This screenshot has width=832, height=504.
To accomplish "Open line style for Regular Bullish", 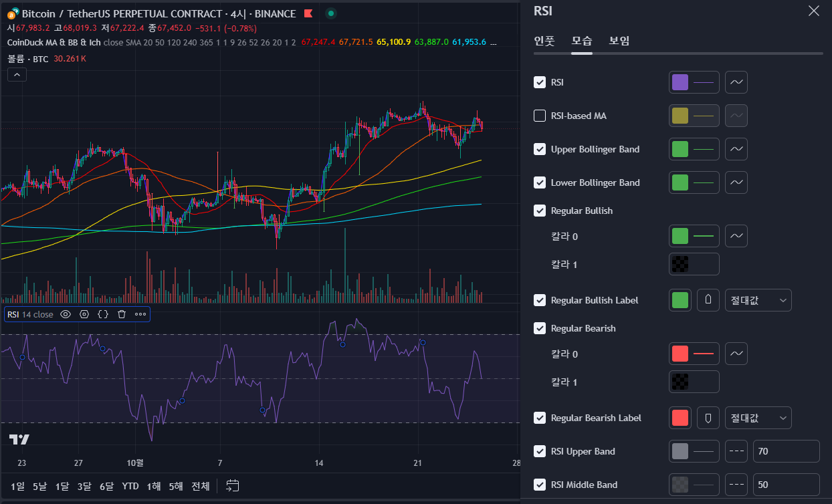I will click(x=736, y=236).
